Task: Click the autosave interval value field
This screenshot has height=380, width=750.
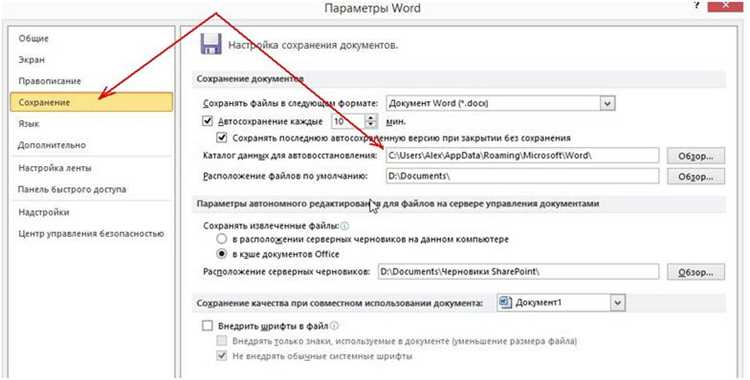Action: coord(349,122)
